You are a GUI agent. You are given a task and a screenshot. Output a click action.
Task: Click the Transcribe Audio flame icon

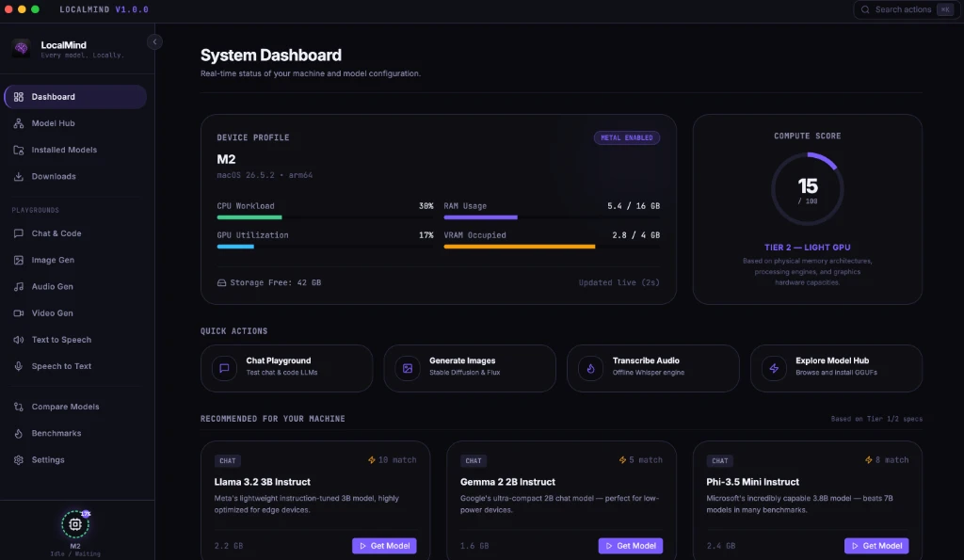(x=590, y=368)
